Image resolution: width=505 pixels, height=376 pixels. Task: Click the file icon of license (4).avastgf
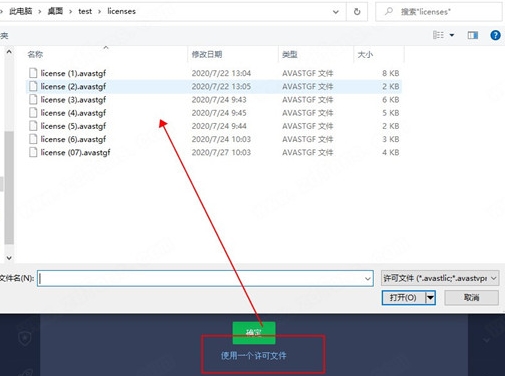(33, 113)
